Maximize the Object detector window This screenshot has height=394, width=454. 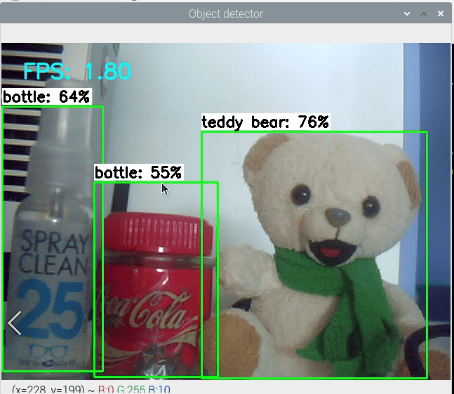pyautogui.click(x=424, y=14)
